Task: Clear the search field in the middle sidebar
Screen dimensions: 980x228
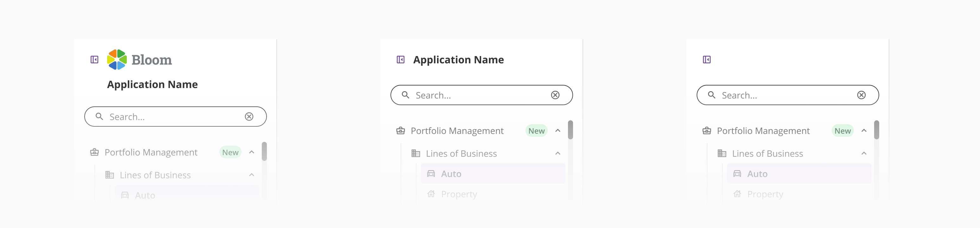Action: click(x=555, y=95)
